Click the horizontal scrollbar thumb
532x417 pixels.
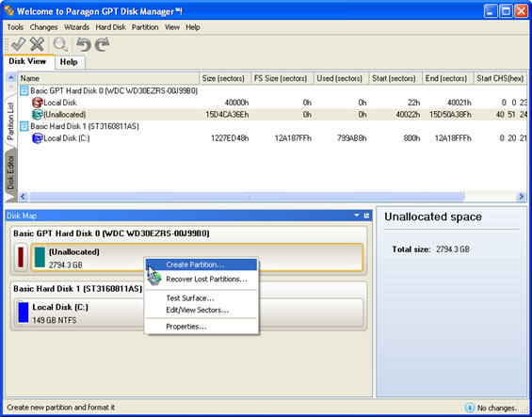click(x=247, y=197)
